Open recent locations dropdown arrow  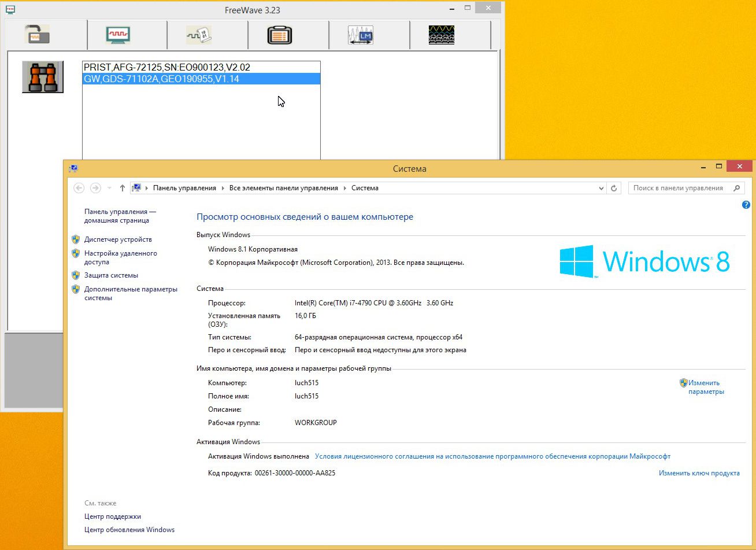coord(109,189)
